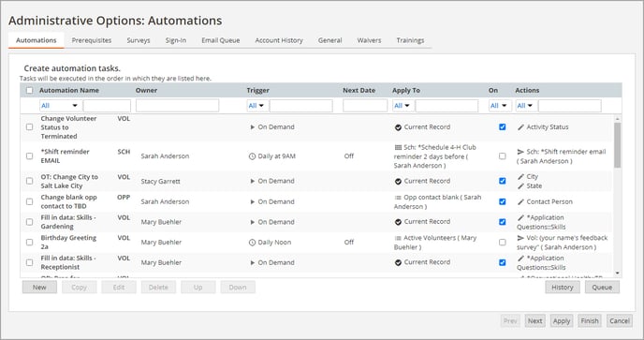Viewport: 644px width, 340px height.
Task: Click pencil icon in Skills - Gardening actions
Action: click(520, 217)
